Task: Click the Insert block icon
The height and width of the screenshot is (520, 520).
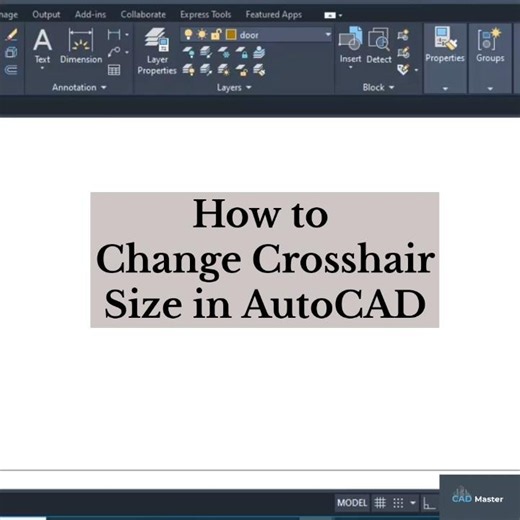Action: [x=350, y=45]
